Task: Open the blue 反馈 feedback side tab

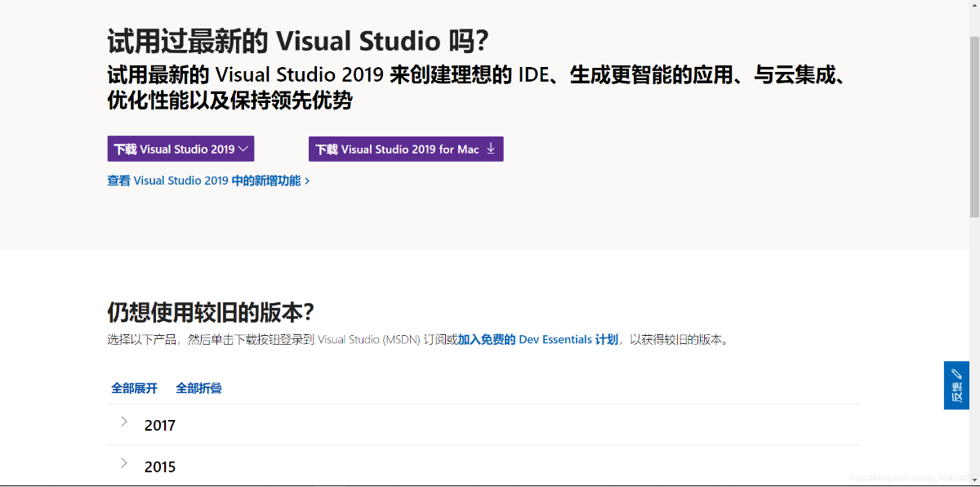Action: (x=956, y=386)
